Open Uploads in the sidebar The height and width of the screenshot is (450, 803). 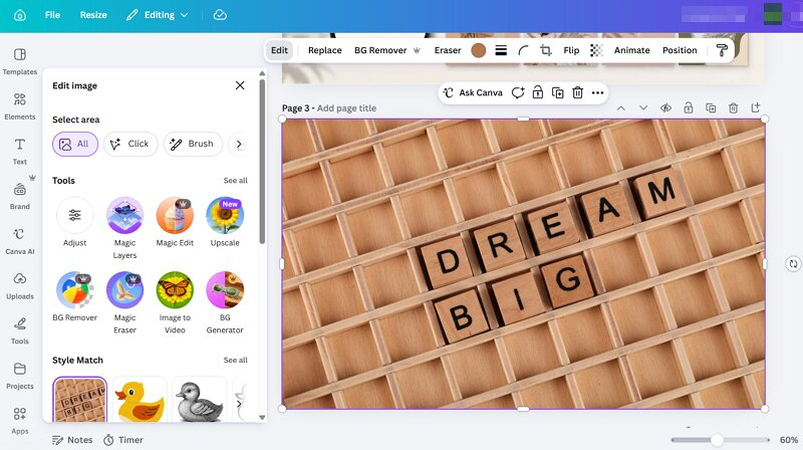click(19, 286)
